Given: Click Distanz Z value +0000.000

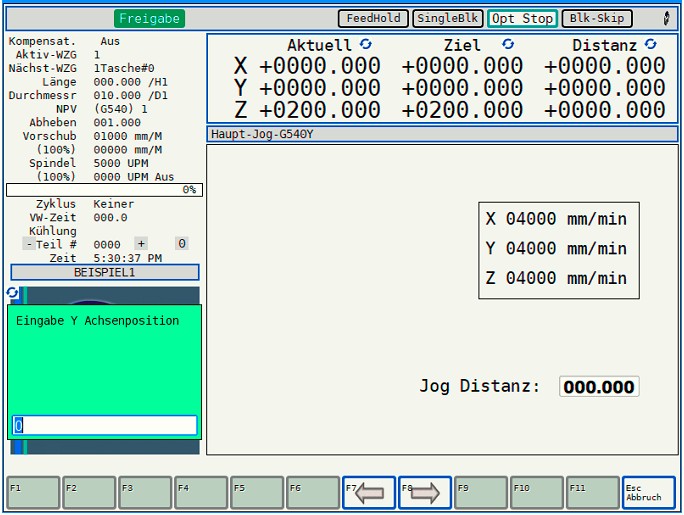Looking at the screenshot, I should coord(605,110).
